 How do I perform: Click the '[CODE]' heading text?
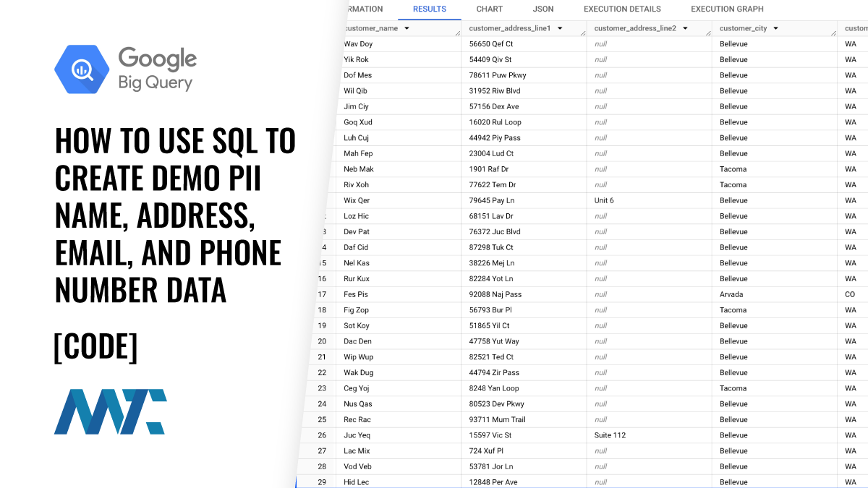(95, 348)
